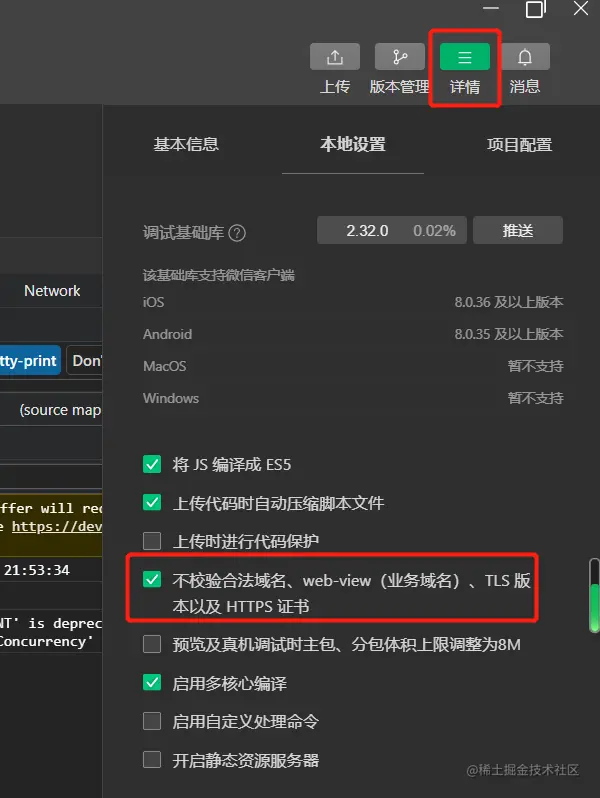Screen dimensions: 600x798
Task: Open Version Management (版本管理) icon
Action: click(x=399, y=56)
